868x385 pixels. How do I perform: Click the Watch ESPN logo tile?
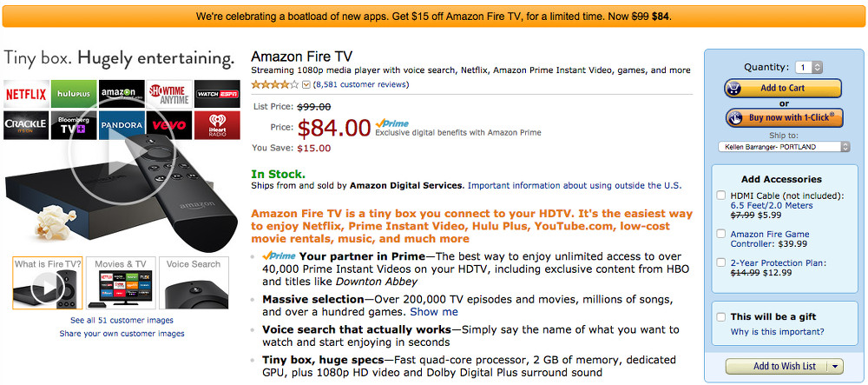coord(214,94)
